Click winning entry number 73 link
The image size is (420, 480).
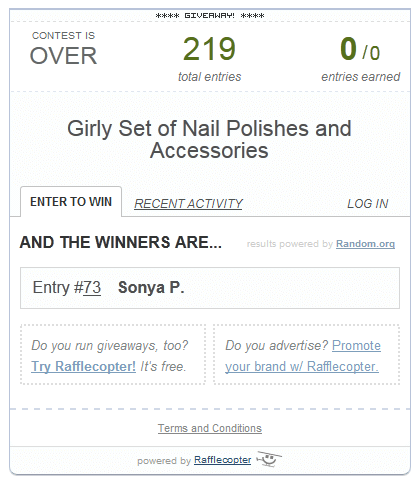[92, 287]
